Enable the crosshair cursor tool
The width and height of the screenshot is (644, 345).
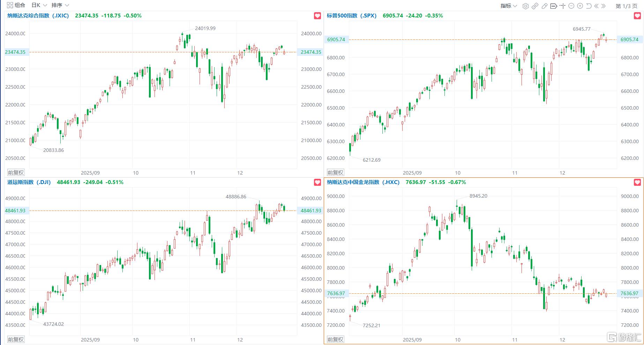562,6
